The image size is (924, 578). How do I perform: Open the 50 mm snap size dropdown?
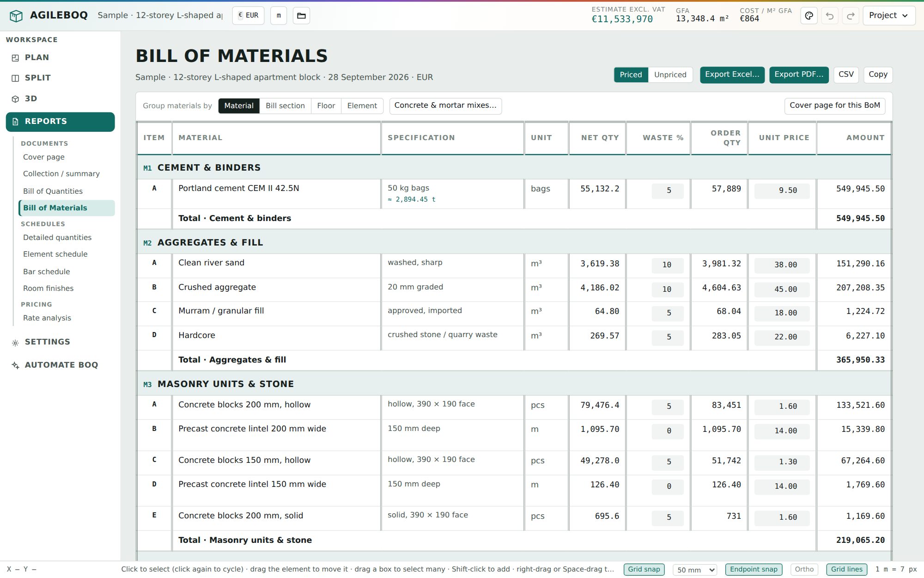(x=695, y=570)
